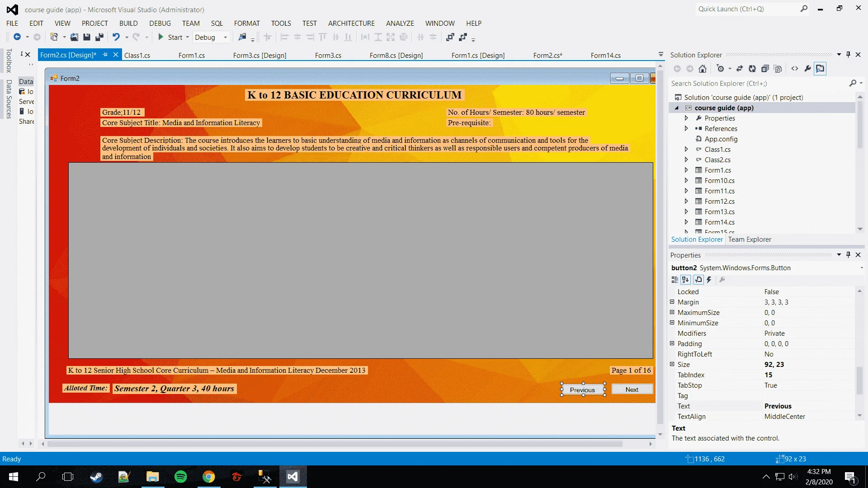Open the Windows Start menu
Viewport: 868px width, 488px height.
(14, 477)
